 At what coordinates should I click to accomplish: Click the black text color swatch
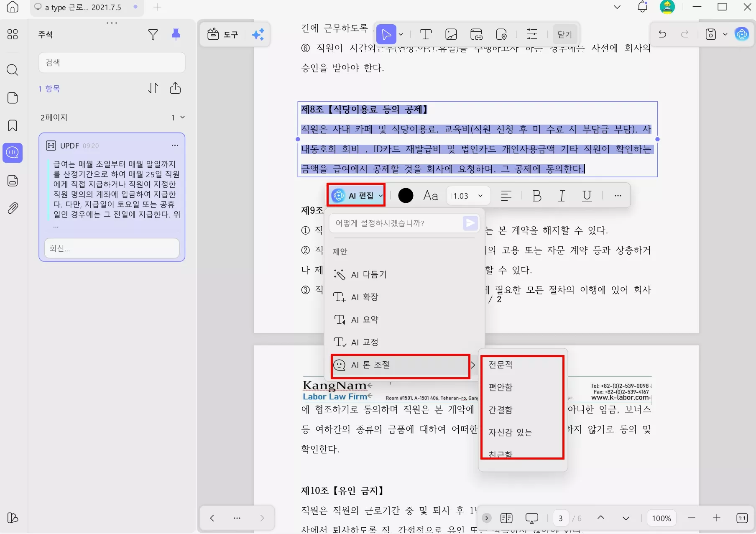405,195
